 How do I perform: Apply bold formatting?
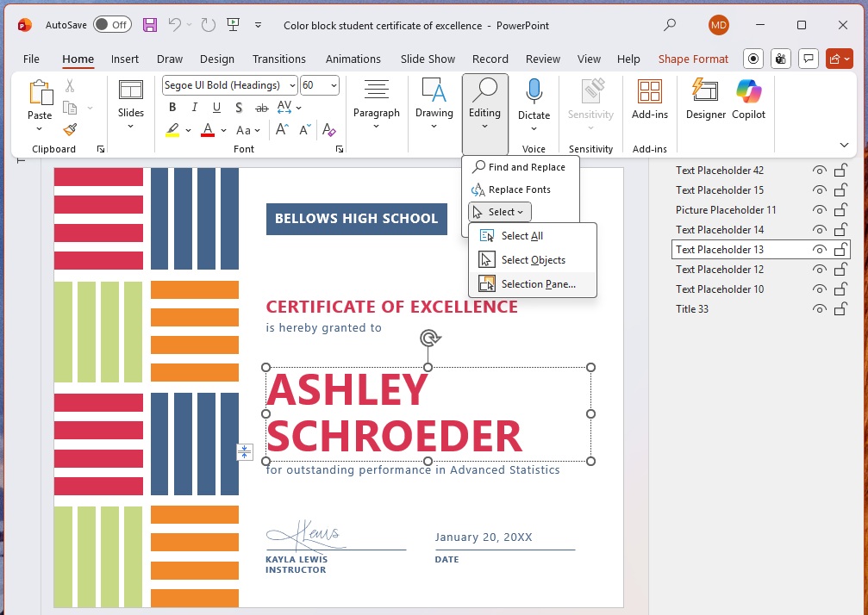172,108
